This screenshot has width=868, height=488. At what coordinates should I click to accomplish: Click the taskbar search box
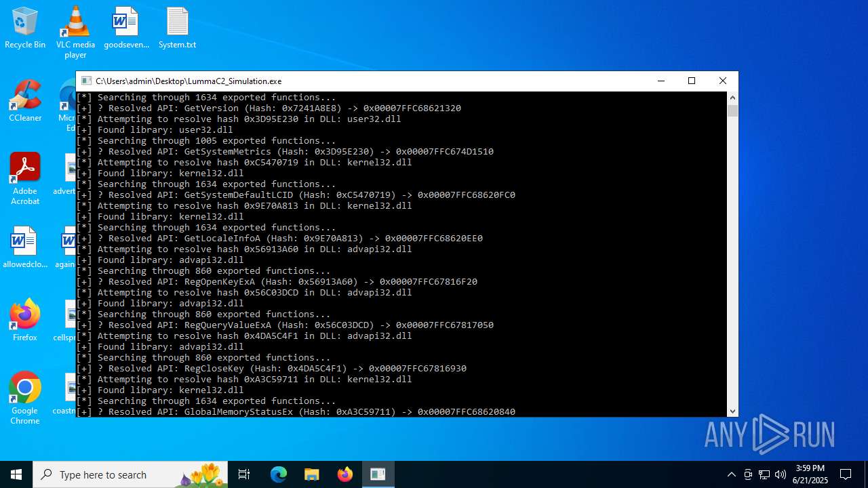[x=130, y=474]
